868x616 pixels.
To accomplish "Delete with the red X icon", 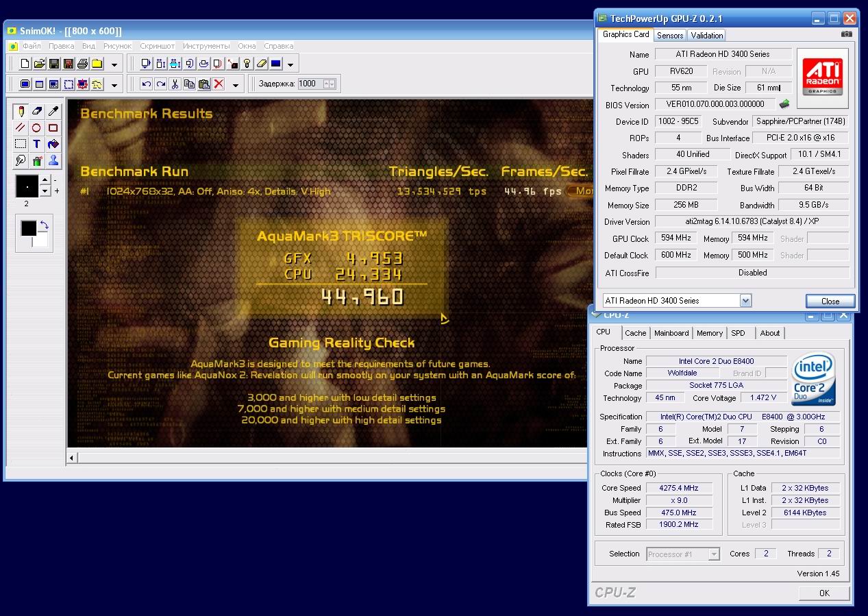I will coord(219,84).
